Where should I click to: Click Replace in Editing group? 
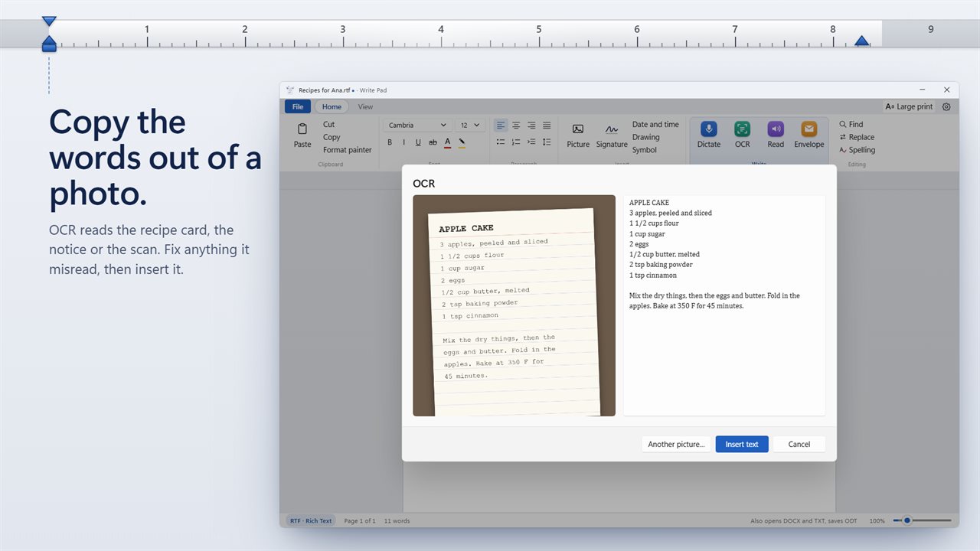857,137
